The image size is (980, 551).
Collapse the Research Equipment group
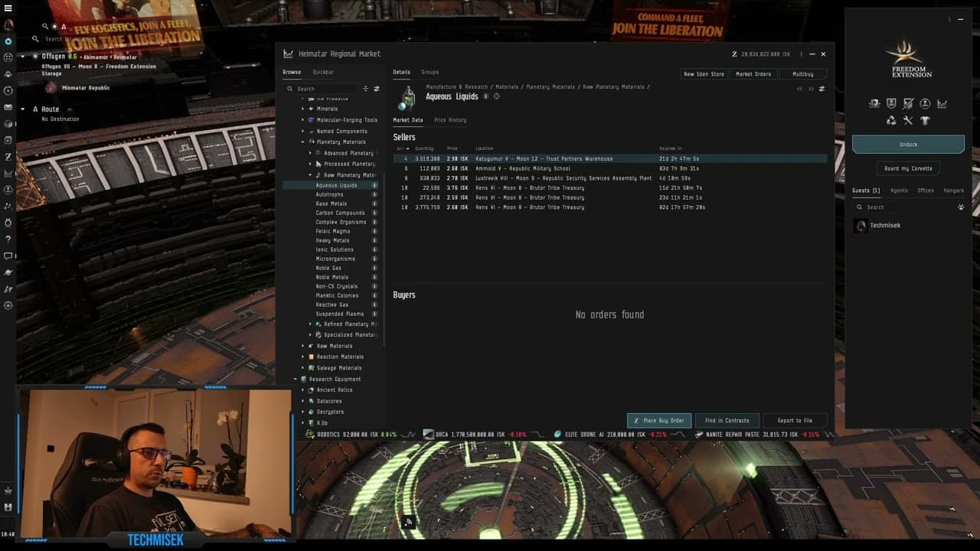296,379
